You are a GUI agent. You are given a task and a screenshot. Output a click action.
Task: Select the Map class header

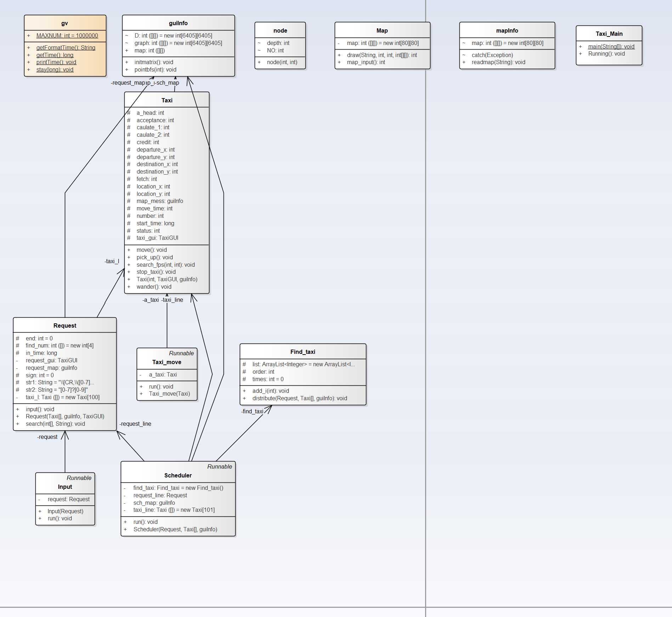[382, 30]
